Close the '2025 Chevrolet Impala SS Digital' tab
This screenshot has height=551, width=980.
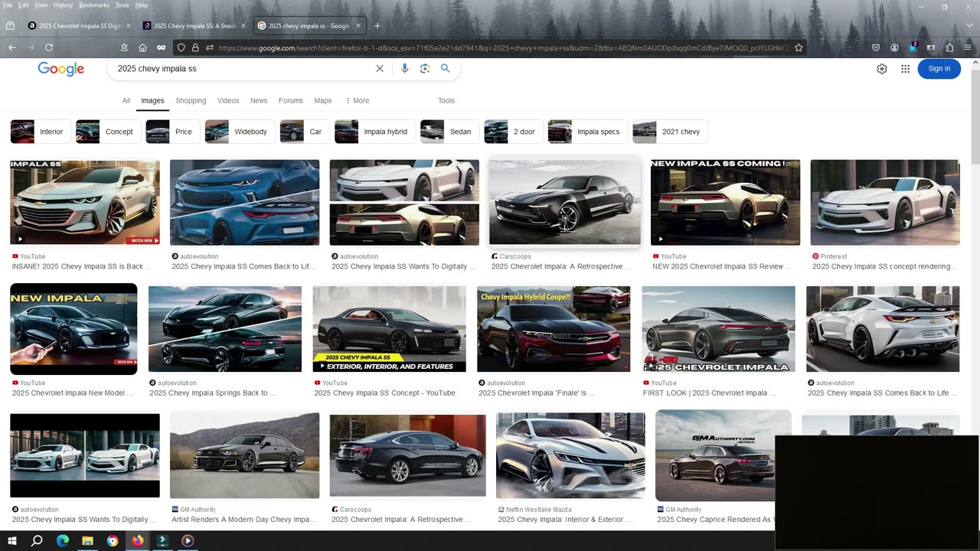[x=128, y=25]
